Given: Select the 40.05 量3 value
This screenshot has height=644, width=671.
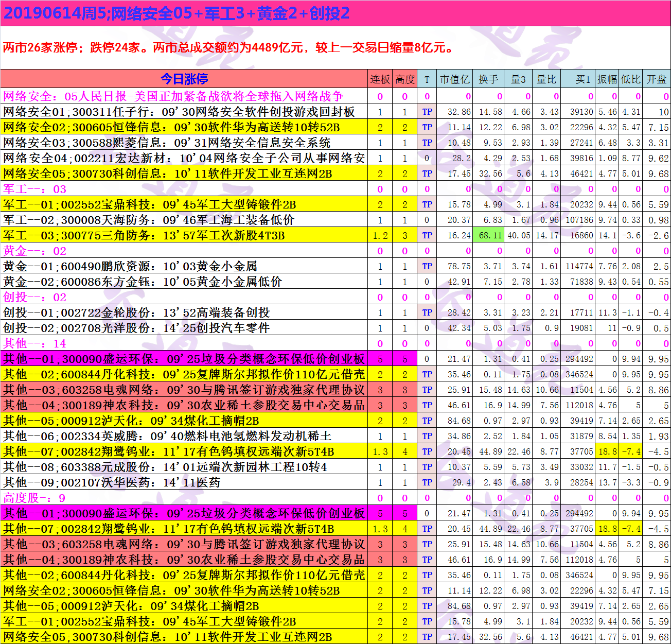Looking at the screenshot, I should (x=519, y=235).
